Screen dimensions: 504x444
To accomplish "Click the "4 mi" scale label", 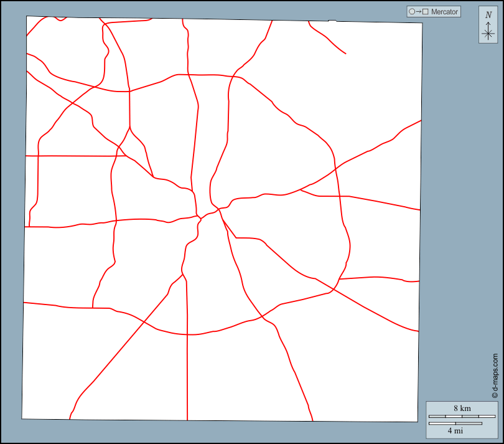I will click(454, 430).
